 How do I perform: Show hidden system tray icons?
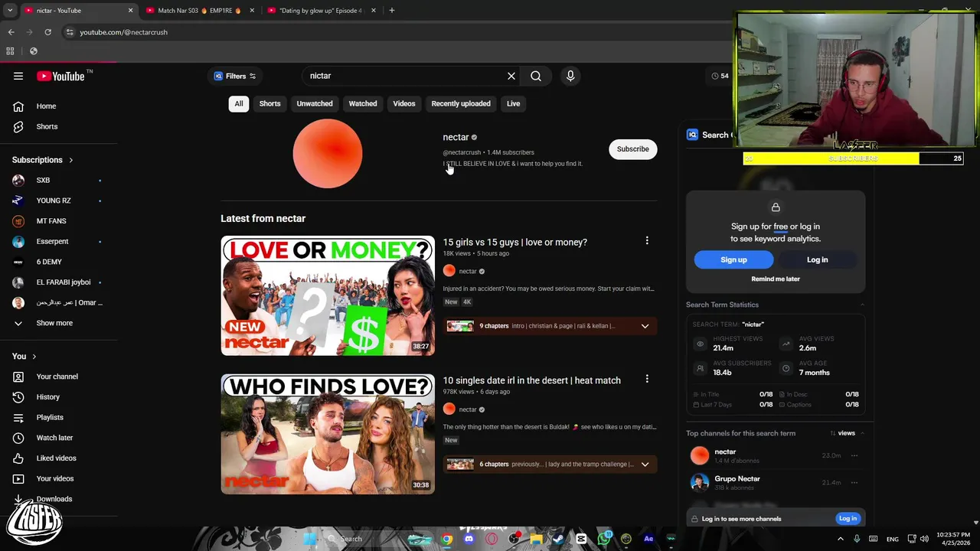click(x=841, y=539)
